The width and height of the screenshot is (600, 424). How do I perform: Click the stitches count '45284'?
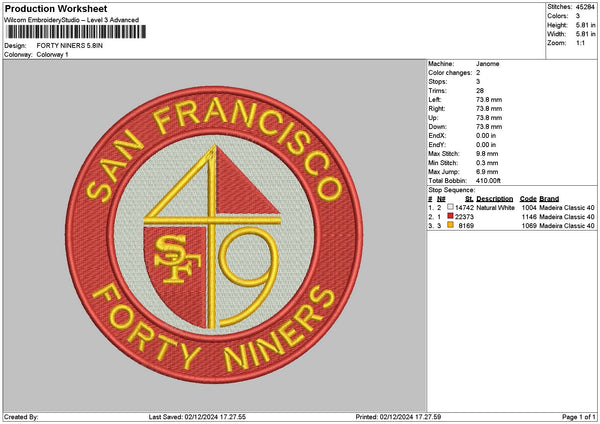pos(585,7)
